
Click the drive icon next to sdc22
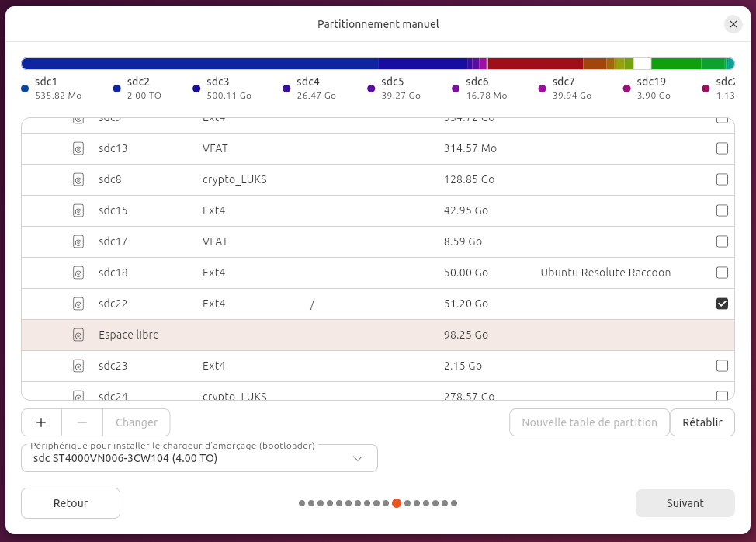(78, 304)
